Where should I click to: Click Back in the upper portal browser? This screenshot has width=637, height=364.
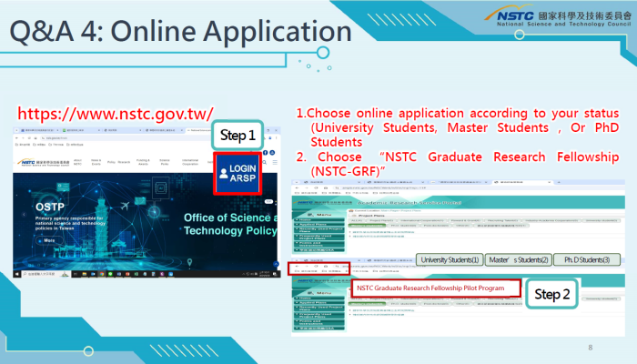(x=297, y=188)
